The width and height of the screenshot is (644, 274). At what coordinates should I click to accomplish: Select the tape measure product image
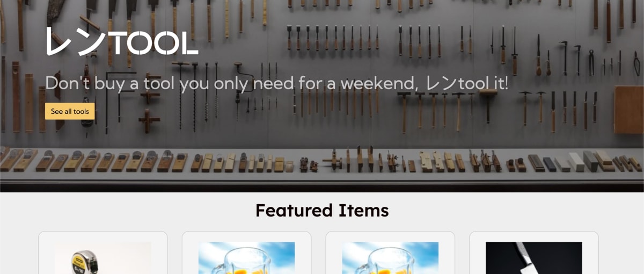(103, 258)
